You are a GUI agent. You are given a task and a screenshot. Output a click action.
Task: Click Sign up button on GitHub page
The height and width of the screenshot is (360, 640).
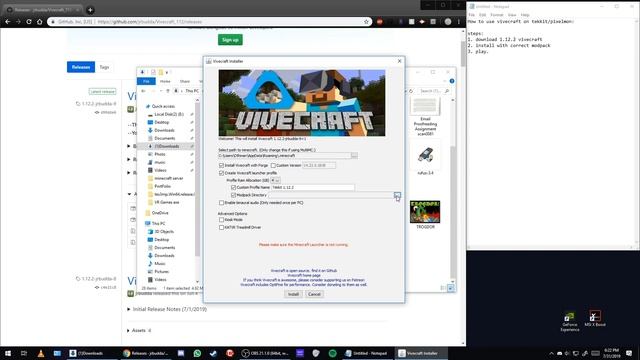[230, 40]
